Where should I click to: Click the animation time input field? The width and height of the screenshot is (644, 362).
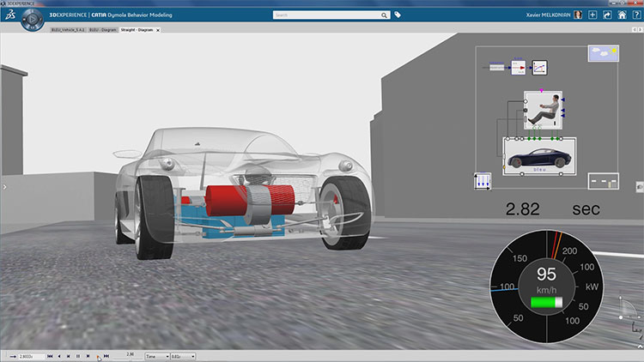coord(31,357)
